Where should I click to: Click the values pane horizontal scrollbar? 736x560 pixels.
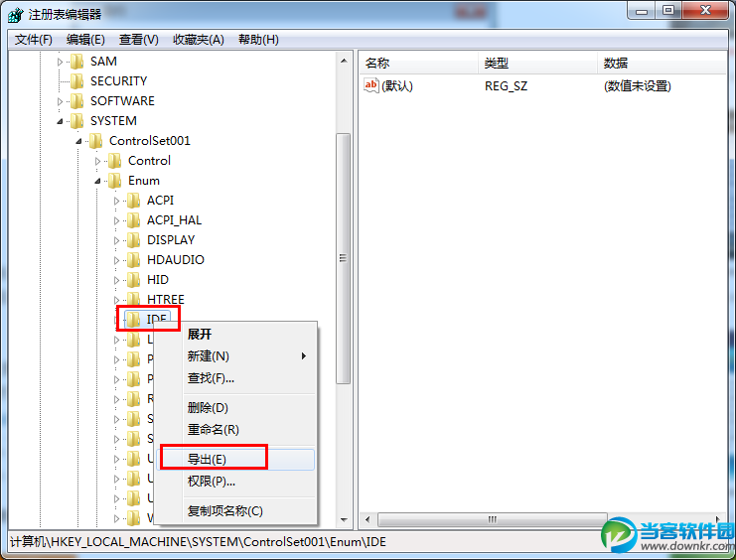(493, 519)
